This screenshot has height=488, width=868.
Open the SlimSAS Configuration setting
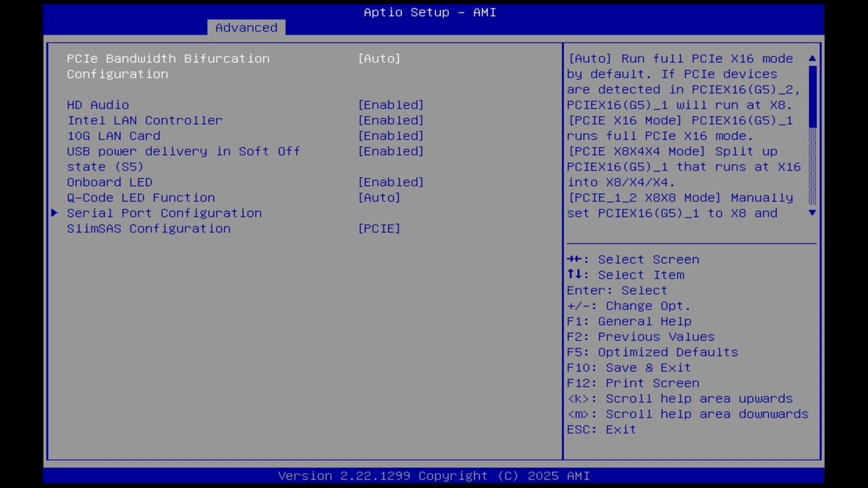click(149, 228)
